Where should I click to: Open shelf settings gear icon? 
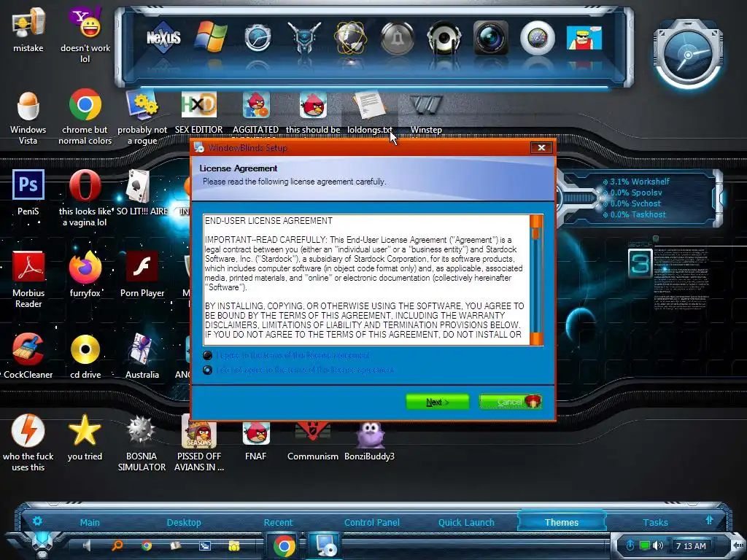37,521
